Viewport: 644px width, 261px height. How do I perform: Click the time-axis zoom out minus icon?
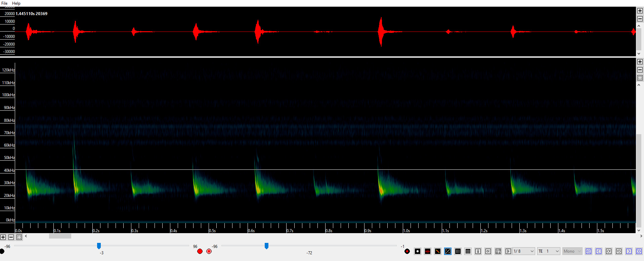coord(11,237)
